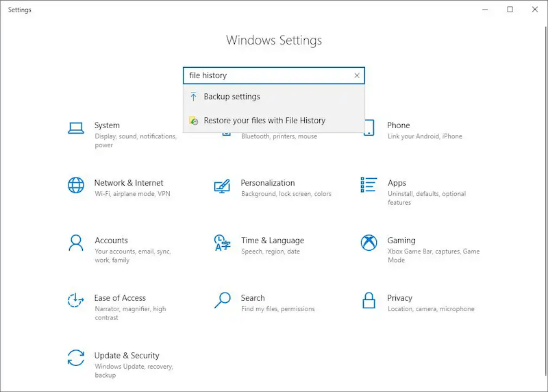Open the Apps settings title
548x392 pixels.
pyautogui.click(x=397, y=183)
